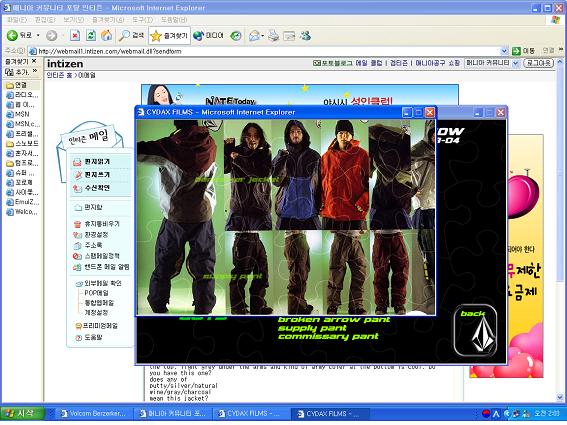Click the green Go (이동) button
This screenshot has width=567, height=425.
pos(523,51)
